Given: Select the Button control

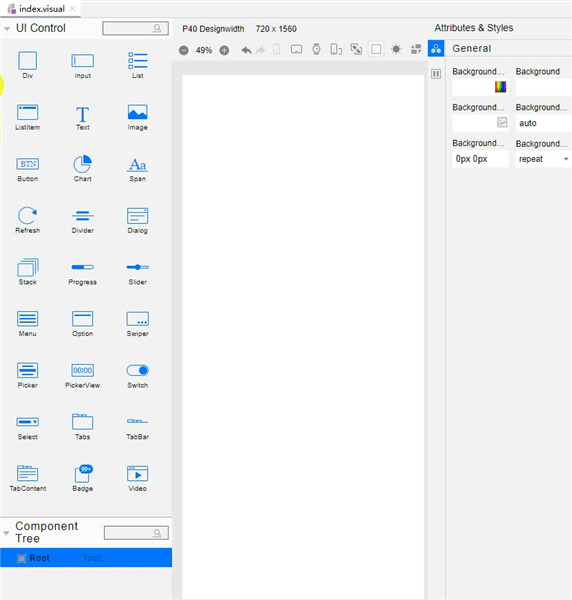Looking at the screenshot, I should coord(28,169).
